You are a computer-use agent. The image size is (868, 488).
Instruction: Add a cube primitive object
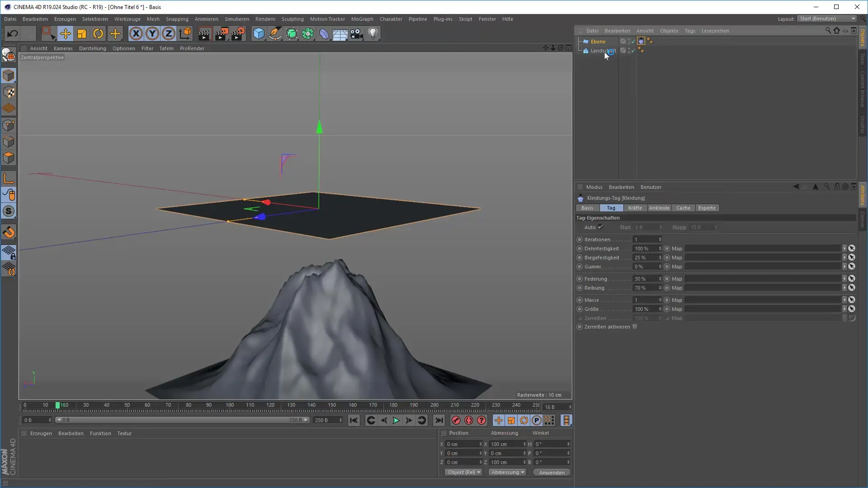click(x=259, y=33)
